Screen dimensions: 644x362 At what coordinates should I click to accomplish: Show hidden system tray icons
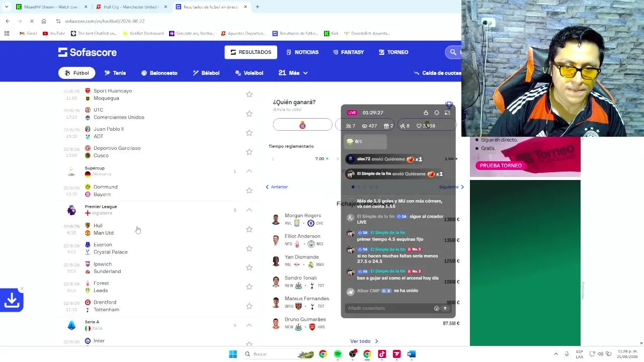pos(556,354)
